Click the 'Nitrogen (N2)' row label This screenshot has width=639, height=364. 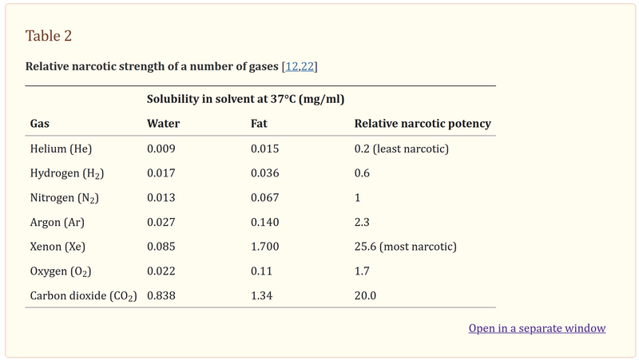coord(65,198)
